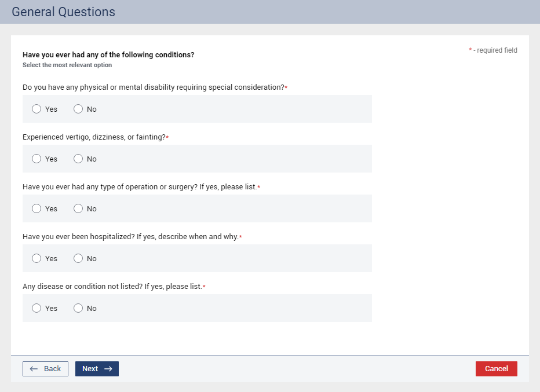Select No for physical or mental disability
This screenshot has width=540, height=392.
click(x=78, y=109)
